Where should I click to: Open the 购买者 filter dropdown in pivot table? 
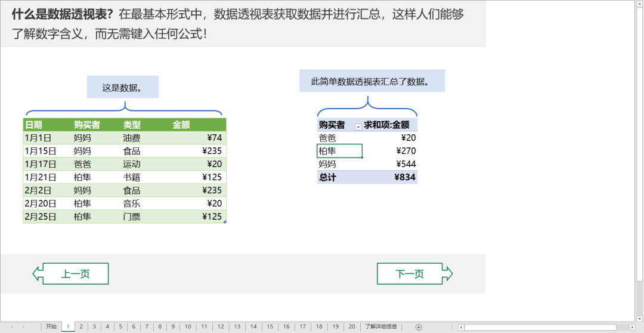click(x=358, y=126)
